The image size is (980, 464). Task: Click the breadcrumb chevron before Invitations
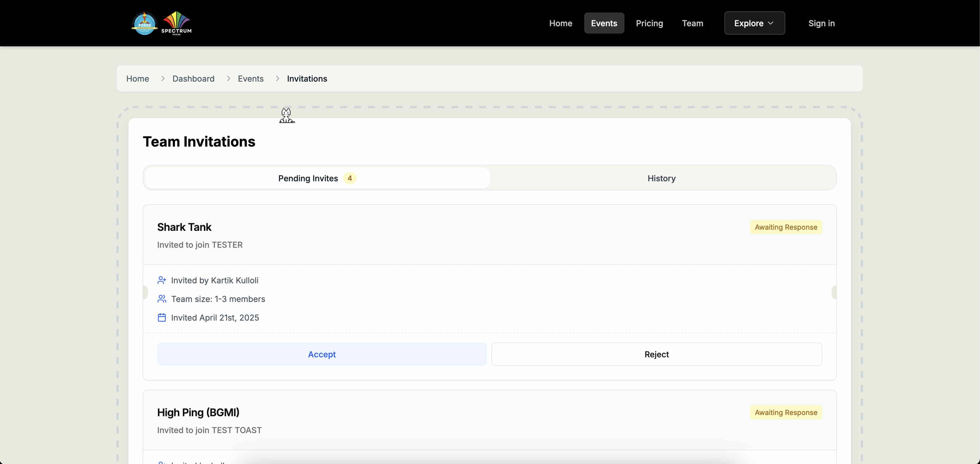click(x=277, y=78)
